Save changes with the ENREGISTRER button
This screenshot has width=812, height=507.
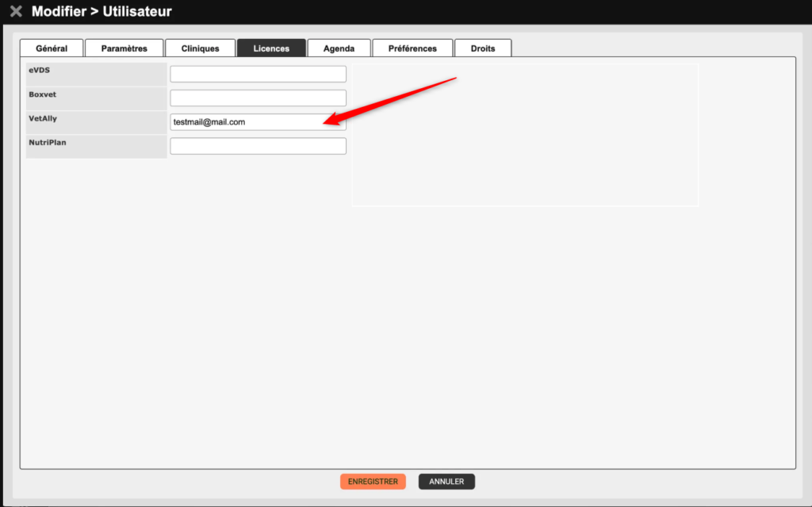coord(373,482)
